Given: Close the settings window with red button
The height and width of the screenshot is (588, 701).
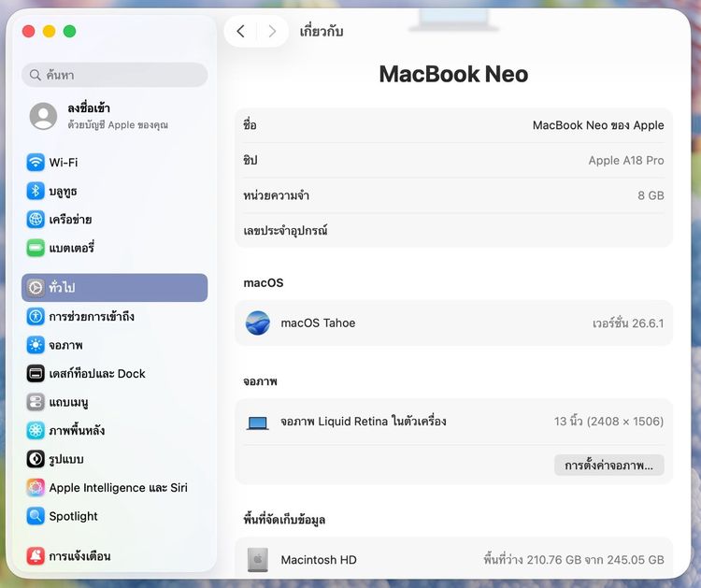Looking at the screenshot, I should pyautogui.click(x=29, y=31).
